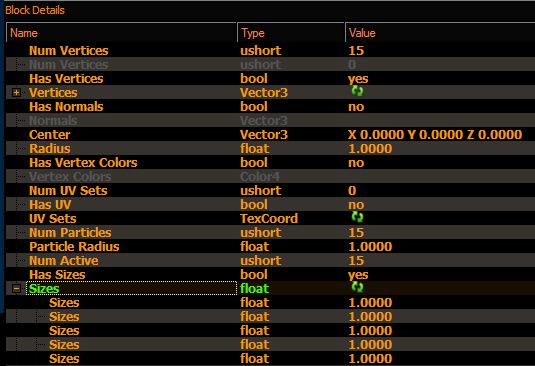Viewport: 535px width, 366px height.
Task: Click the green highlighted Sizes name
Action: point(44,289)
